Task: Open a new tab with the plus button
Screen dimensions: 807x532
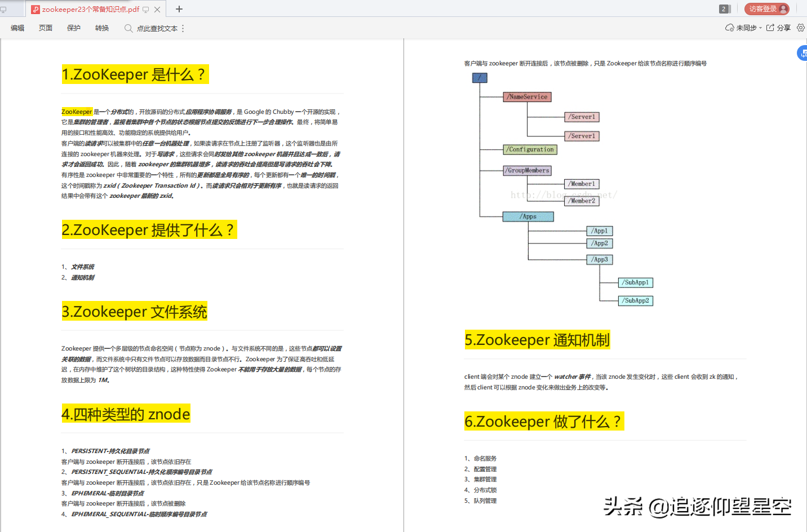Action: click(x=179, y=9)
